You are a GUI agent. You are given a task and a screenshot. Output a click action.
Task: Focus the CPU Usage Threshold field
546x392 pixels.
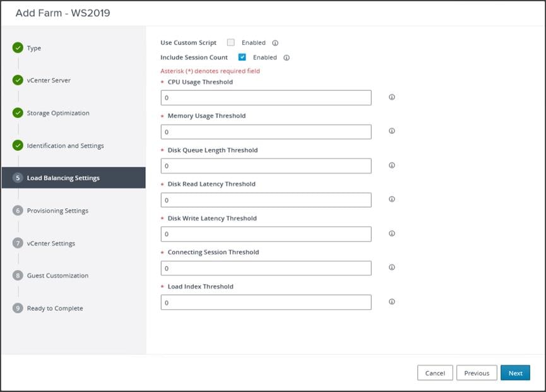pos(266,98)
